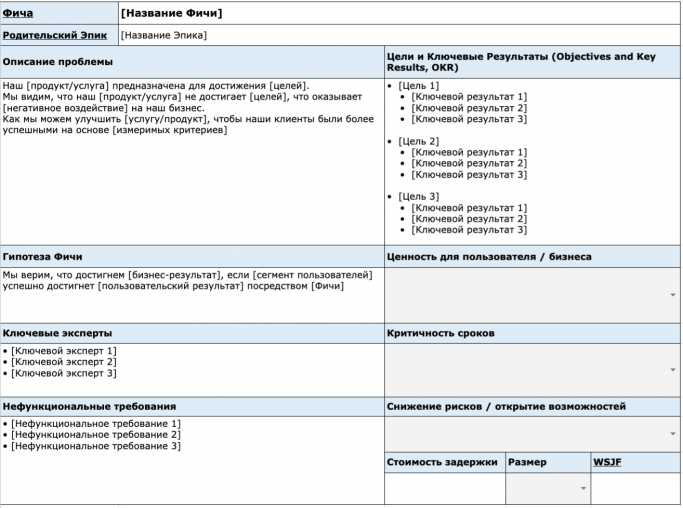Image resolution: width=683 pixels, height=508 pixels.
Task: Expand Снижение рисков dropdown arrow
Action: pos(673,434)
